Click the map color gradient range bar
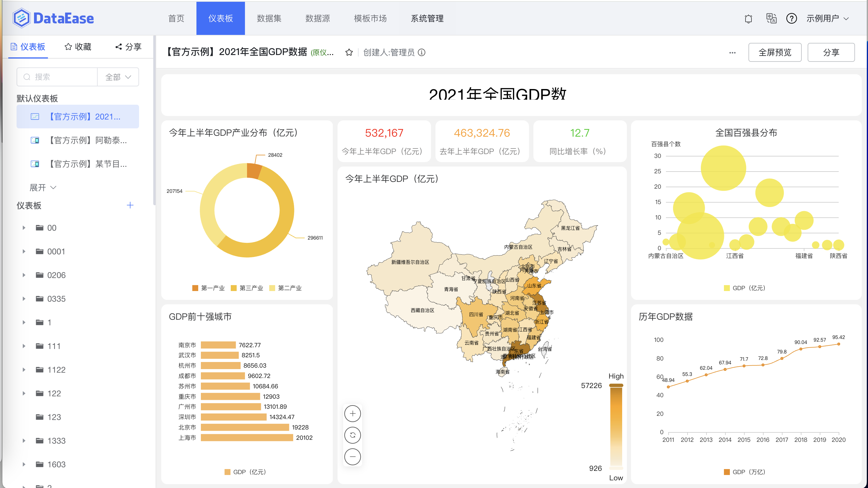 pyautogui.click(x=616, y=427)
